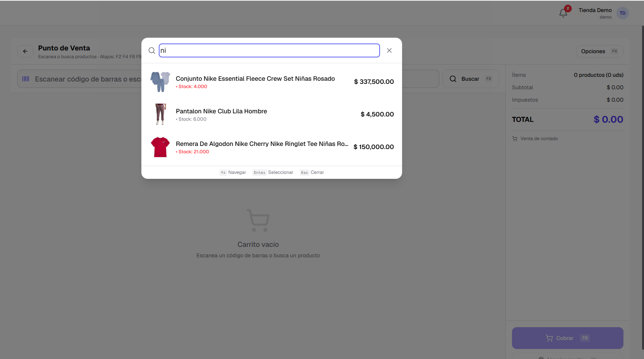
Task: Open the notifications bell icon
Action: click(x=563, y=13)
